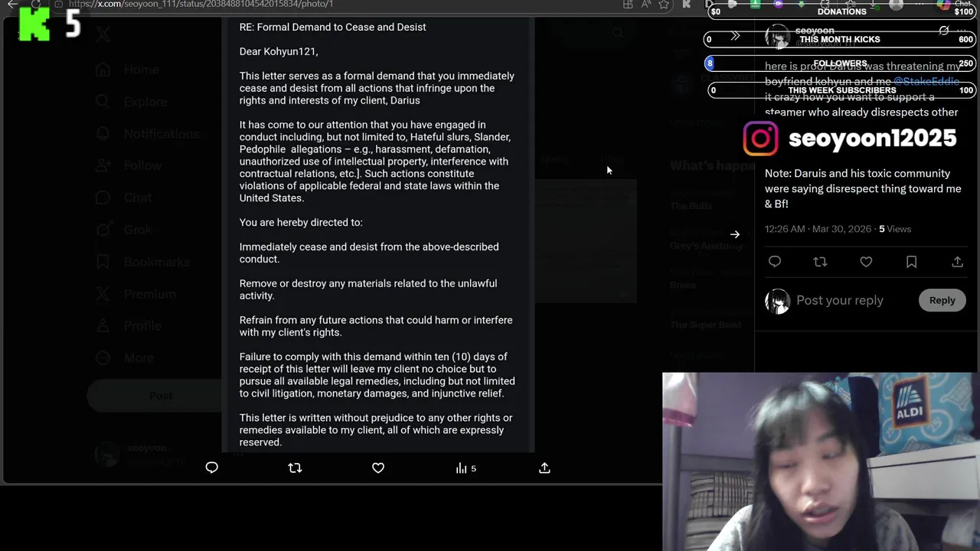Click the X logo in the sidebar

click(103, 34)
